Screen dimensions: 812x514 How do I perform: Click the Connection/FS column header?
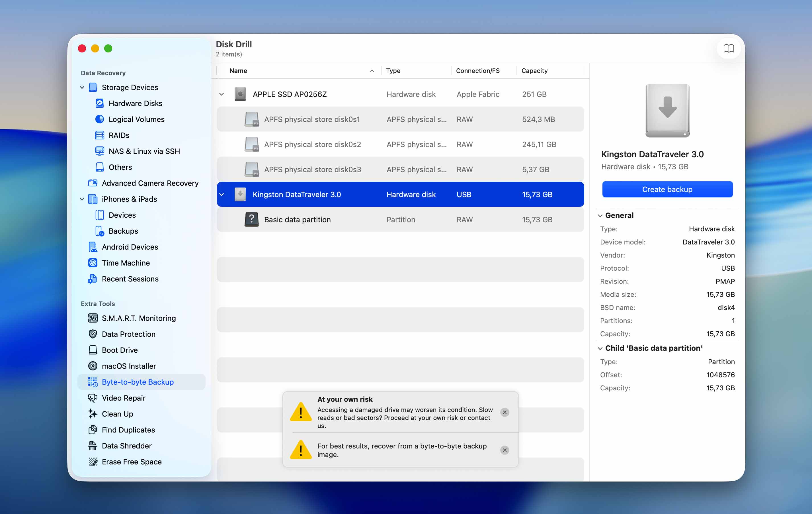484,71
